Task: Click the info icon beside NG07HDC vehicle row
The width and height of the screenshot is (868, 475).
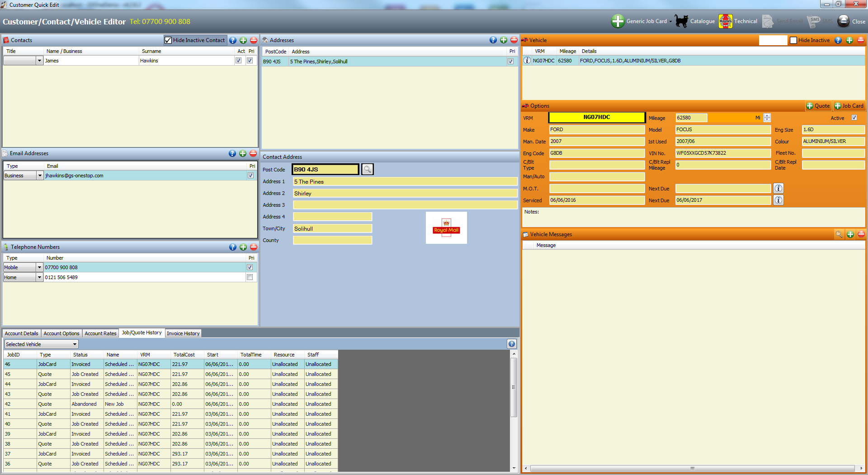Action: [x=527, y=61]
